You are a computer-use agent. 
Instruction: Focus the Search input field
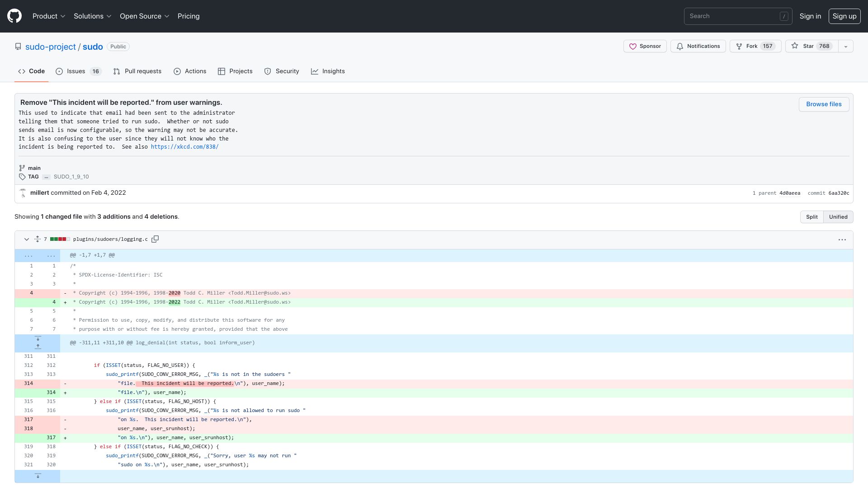click(738, 16)
